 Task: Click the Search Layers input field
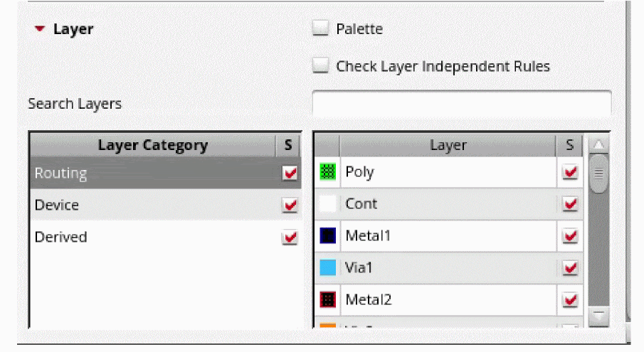coord(461,104)
